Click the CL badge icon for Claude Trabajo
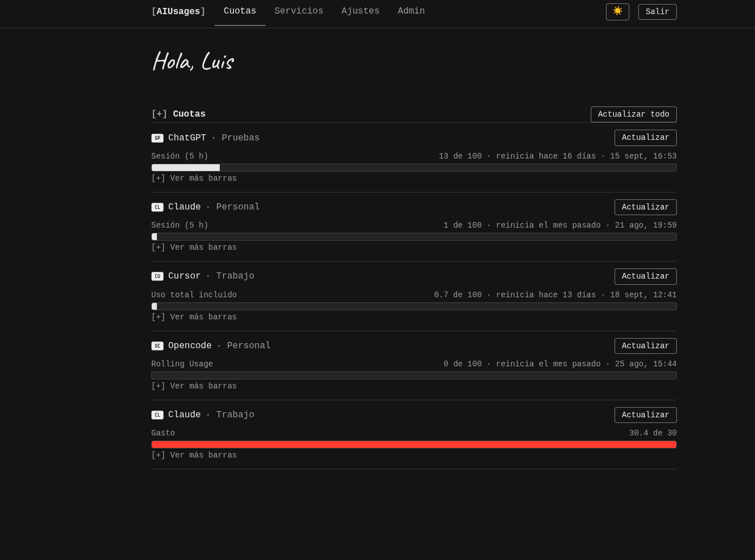Screen dimensions: 755x560 tap(157, 415)
